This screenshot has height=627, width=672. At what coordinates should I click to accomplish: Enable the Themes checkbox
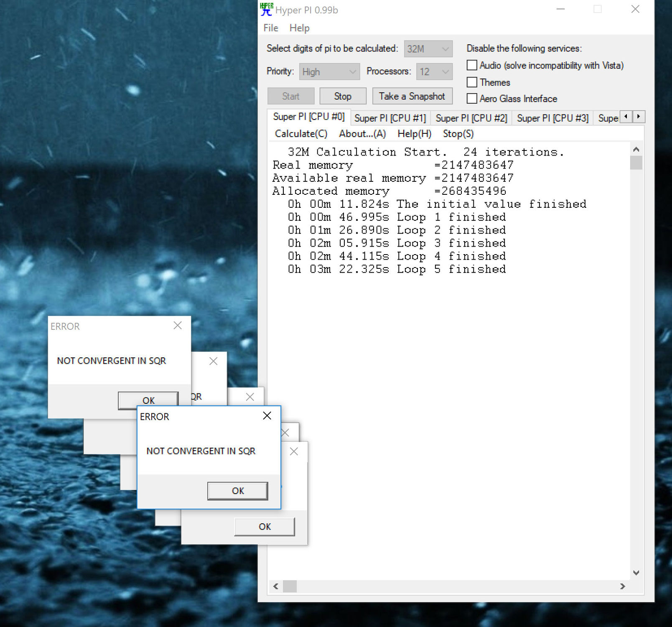coord(472,82)
